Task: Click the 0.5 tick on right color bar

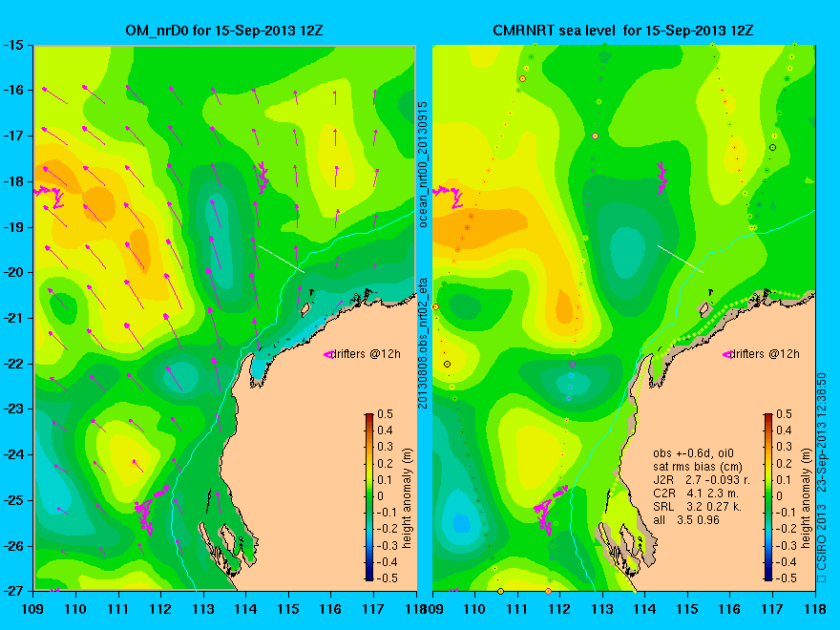Action: click(x=784, y=414)
